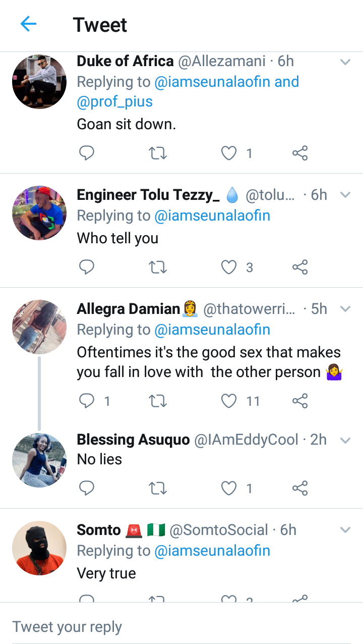This screenshot has width=363, height=644.
Task: Like Allegra Damian's tweet with 11 likes
Action: (229, 401)
